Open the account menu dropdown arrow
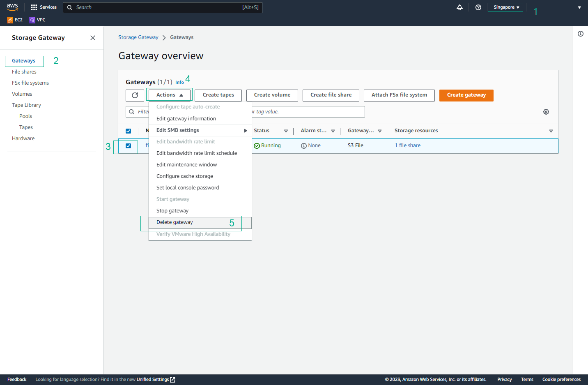 click(x=579, y=7)
